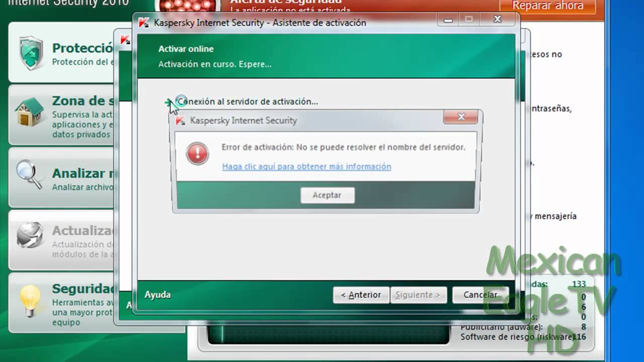Open the 'Haga clic aquí para obtener más información' link
This screenshot has width=644, height=362.
tap(306, 166)
